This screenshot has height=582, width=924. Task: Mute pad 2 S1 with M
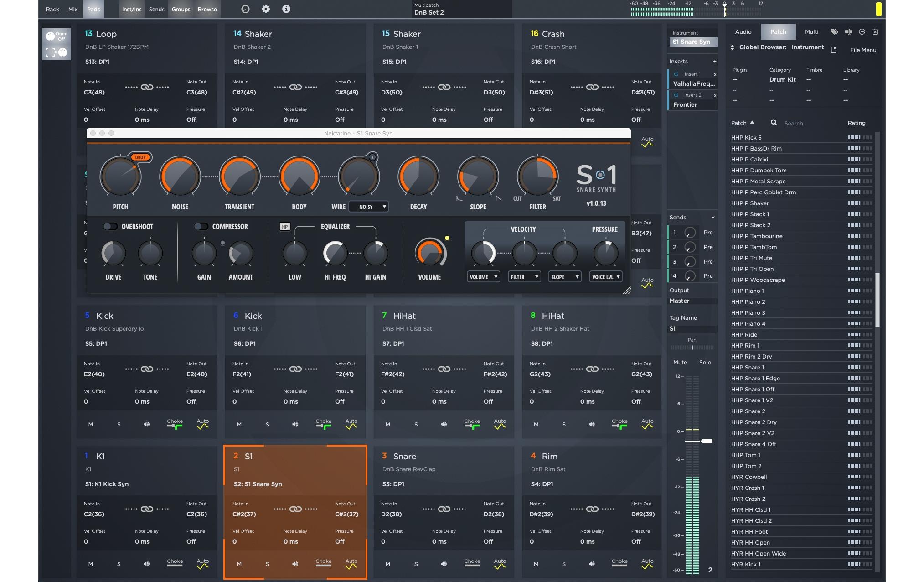click(239, 564)
